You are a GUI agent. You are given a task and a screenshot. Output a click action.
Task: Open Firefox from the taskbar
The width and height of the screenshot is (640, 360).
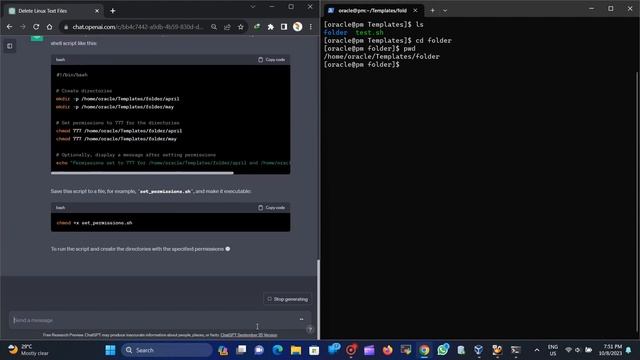(x=387, y=350)
